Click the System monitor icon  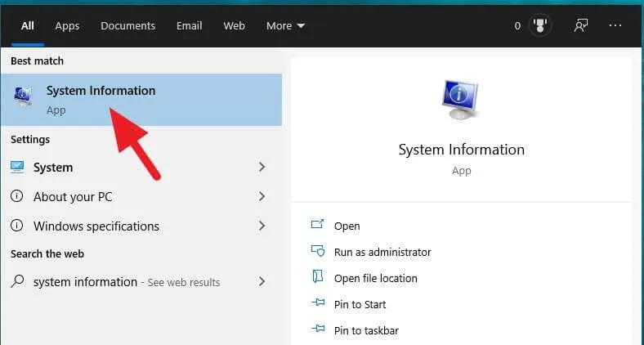point(17,167)
